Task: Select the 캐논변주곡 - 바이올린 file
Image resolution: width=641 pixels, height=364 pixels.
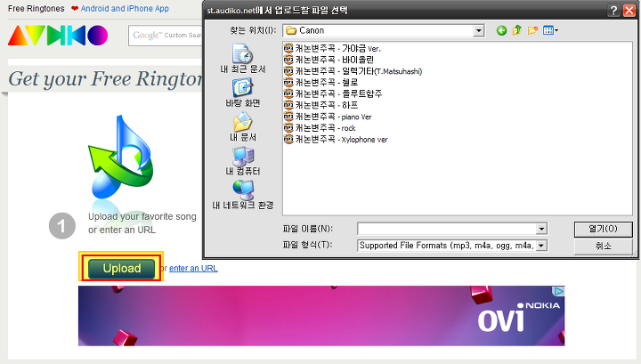Action: [x=329, y=60]
